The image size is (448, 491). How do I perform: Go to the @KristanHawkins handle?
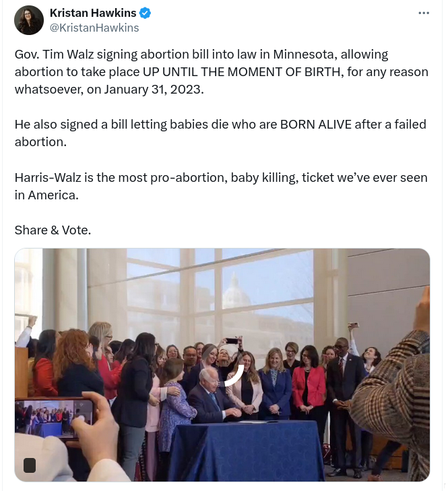click(94, 28)
